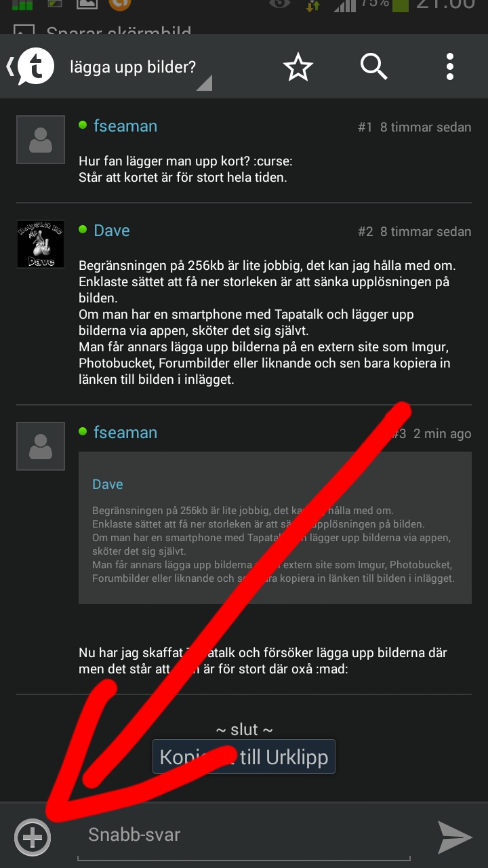This screenshot has height=868, width=488.
Task: Open Dave's profile name link
Action: tap(112, 231)
